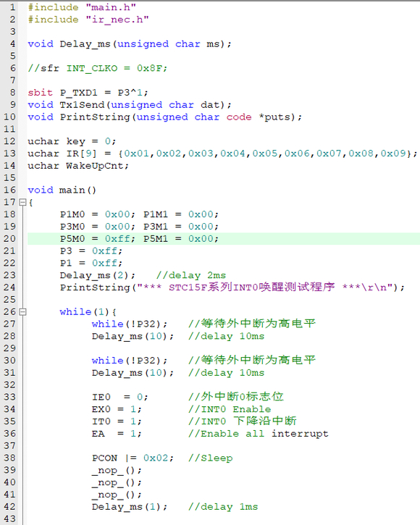Click the P1M0 = 0x00 statement
The image size is (420, 525).
click(98, 214)
